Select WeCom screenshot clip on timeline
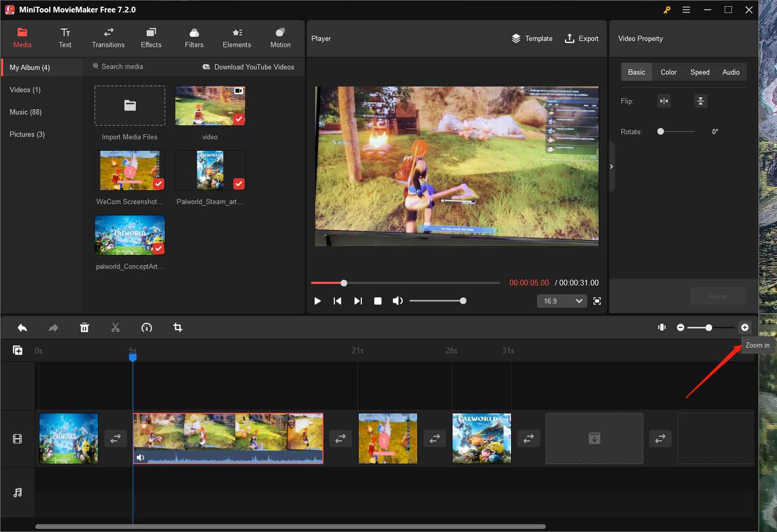The image size is (777, 532). point(388,438)
